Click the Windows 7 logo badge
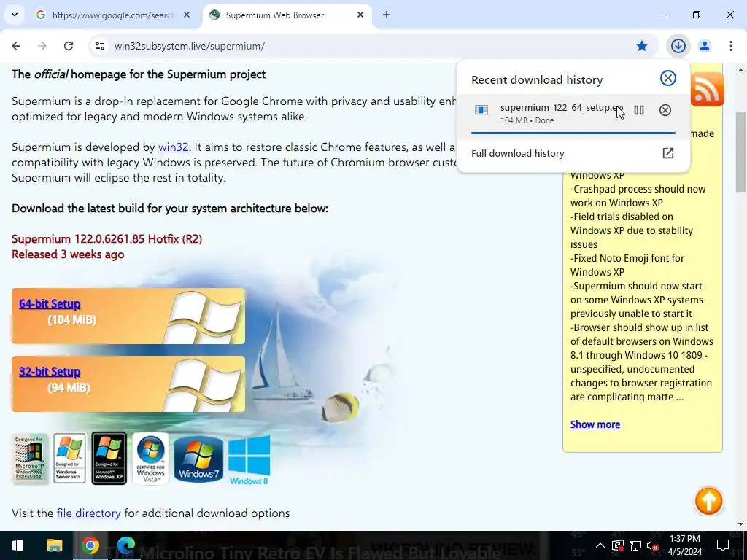 [x=198, y=459]
